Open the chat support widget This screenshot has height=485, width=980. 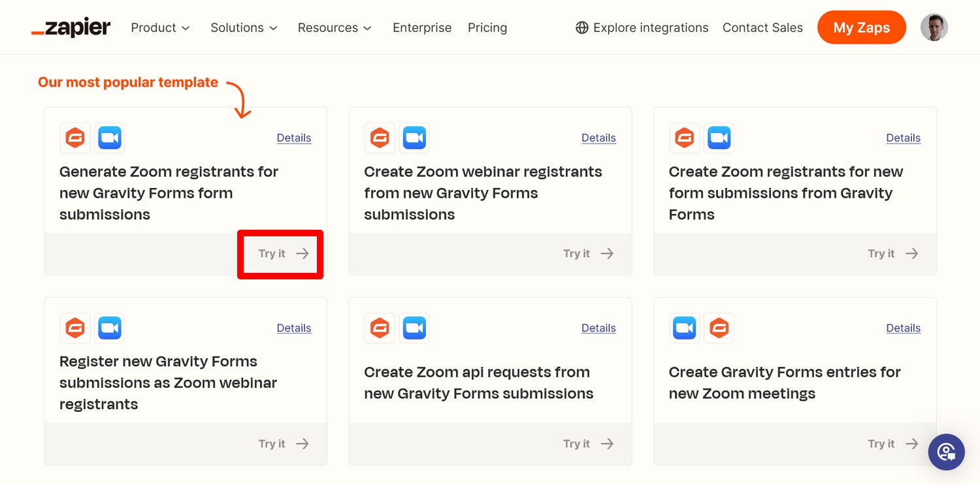point(946,452)
